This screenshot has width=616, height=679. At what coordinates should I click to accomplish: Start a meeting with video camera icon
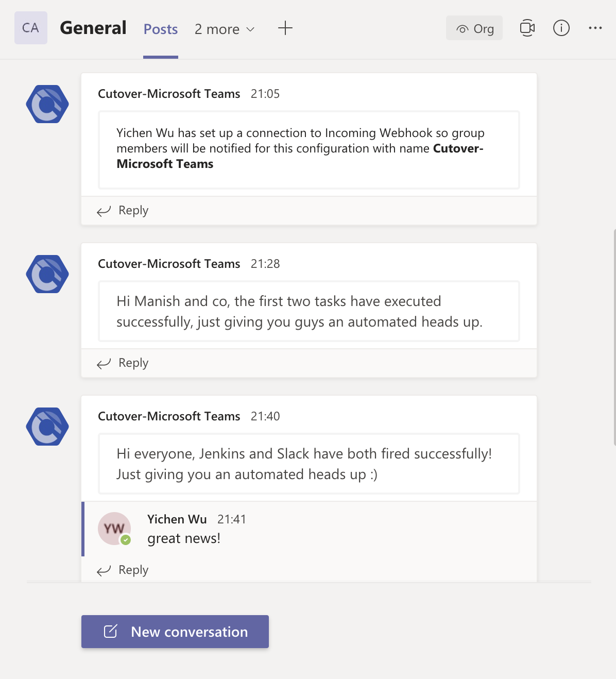click(527, 28)
